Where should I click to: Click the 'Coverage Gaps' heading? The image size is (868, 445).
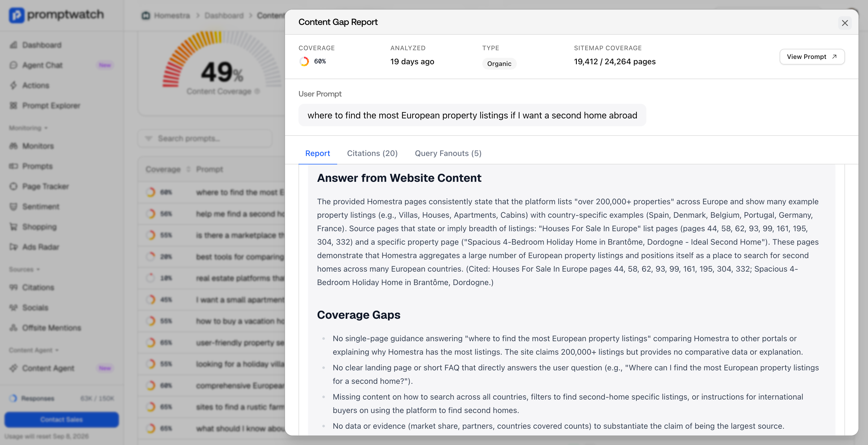(359, 315)
